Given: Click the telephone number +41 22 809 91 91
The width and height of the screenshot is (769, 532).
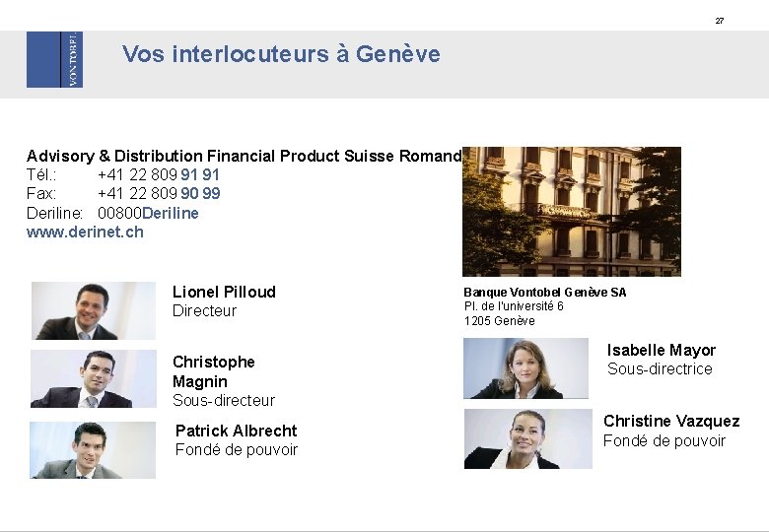Looking at the screenshot, I should (159, 175).
